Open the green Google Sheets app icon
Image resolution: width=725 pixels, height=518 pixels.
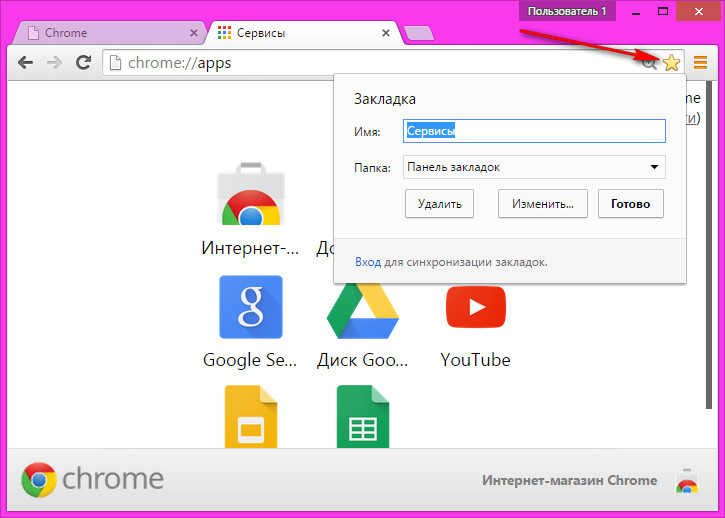[362, 416]
